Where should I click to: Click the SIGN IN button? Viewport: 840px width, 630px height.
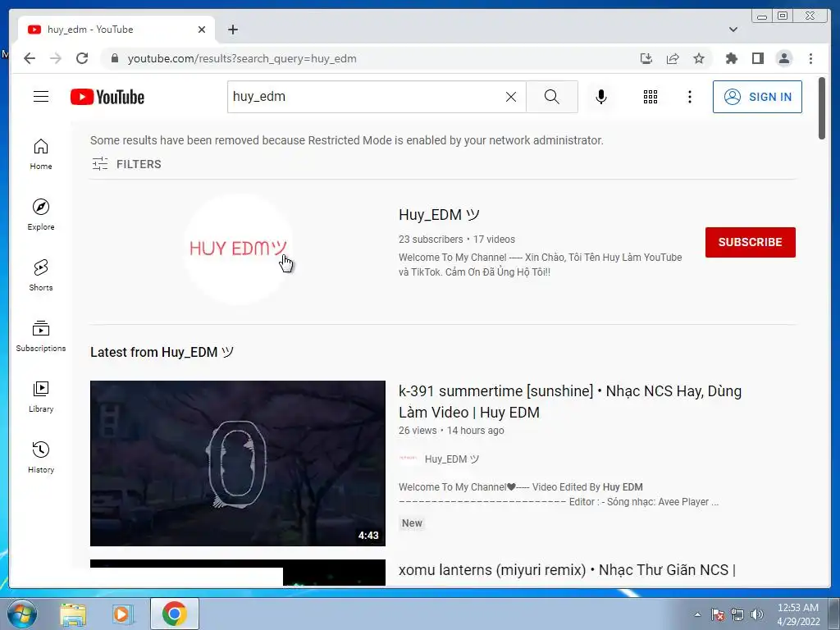757,97
